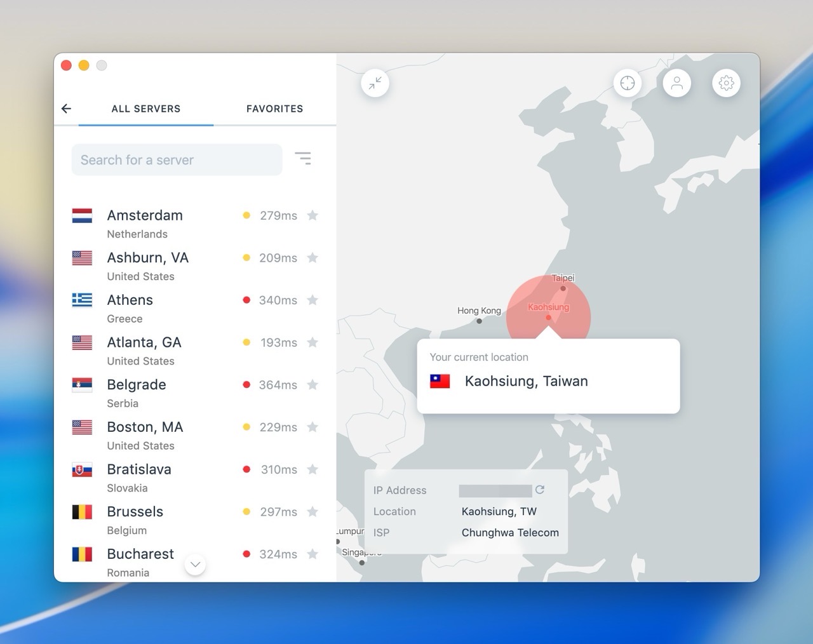Connect to the Ashburn, VA server
This screenshot has height=644, width=813.
tap(148, 258)
